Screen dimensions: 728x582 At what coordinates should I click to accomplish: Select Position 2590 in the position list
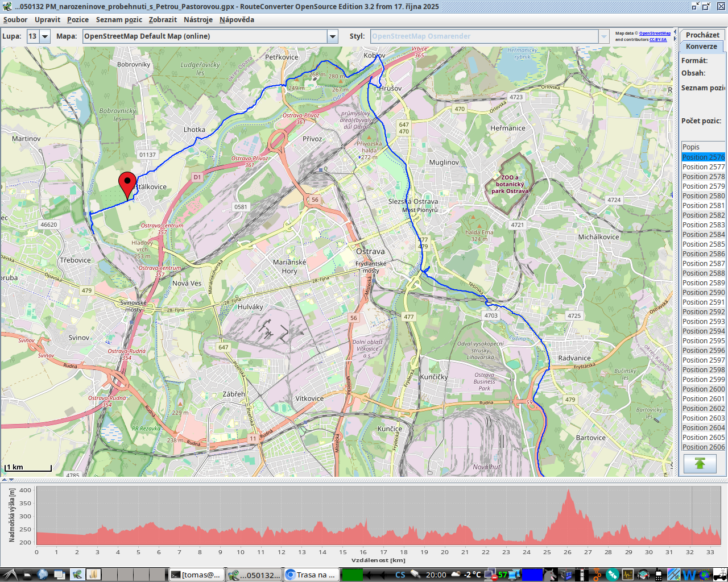point(703,293)
